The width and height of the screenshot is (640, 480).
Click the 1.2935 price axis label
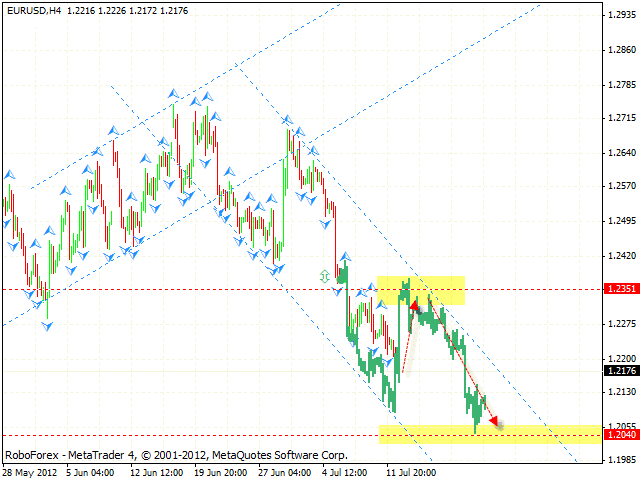tap(622, 15)
